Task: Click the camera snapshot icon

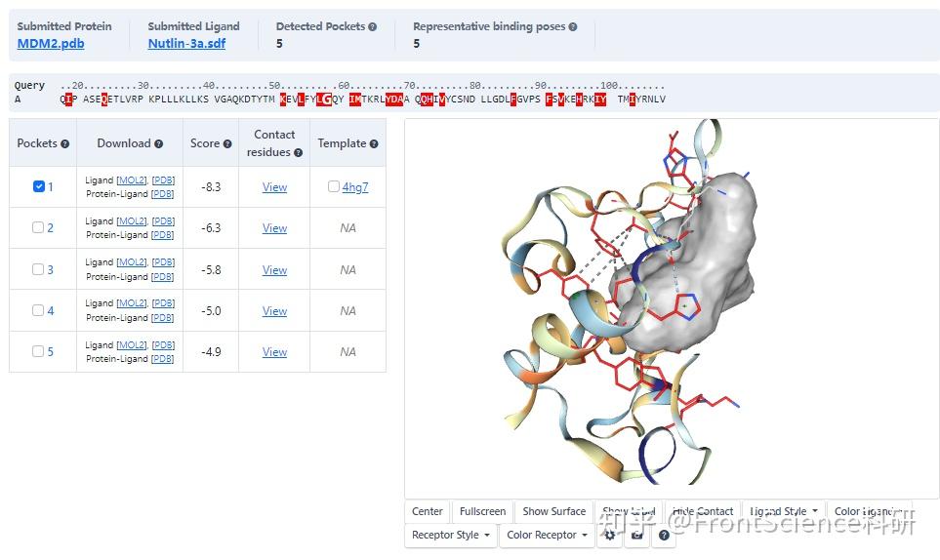Action: (x=637, y=535)
